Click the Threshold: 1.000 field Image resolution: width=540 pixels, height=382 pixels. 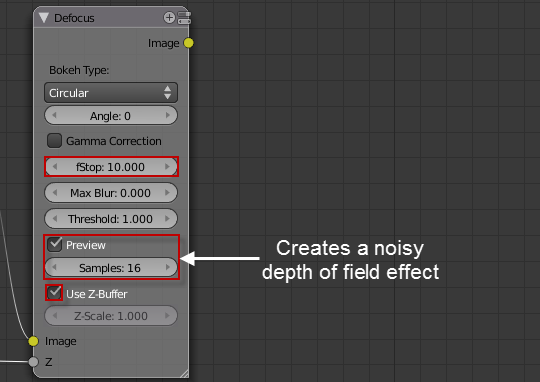click(x=111, y=219)
